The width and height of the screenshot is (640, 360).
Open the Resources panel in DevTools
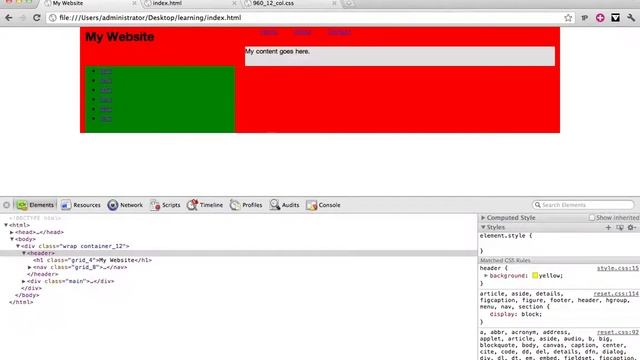pos(81,205)
